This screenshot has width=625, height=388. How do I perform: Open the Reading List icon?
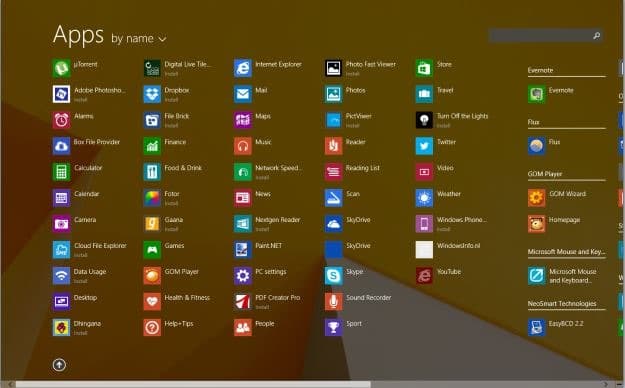334,172
